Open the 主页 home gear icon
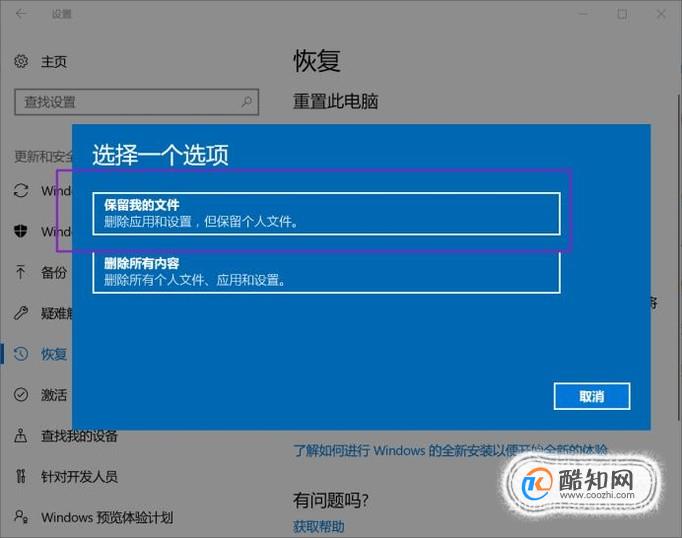This screenshot has width=682, height=538. point(21,61)
